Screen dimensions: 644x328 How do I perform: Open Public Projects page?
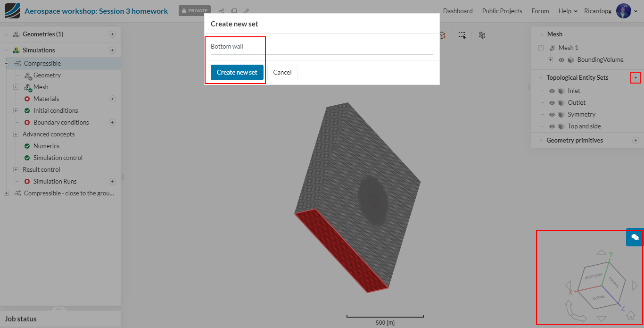[502, 11]
